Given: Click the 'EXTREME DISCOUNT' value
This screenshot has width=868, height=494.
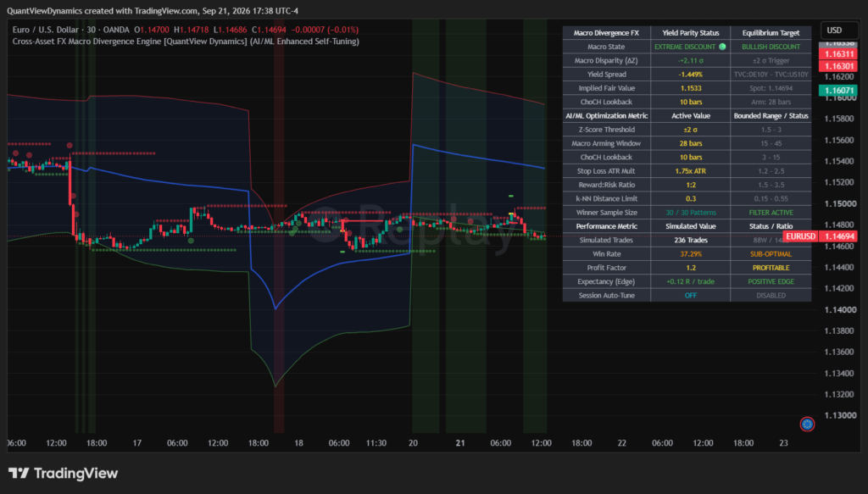Looking at the screenshot, I should 685,47.
